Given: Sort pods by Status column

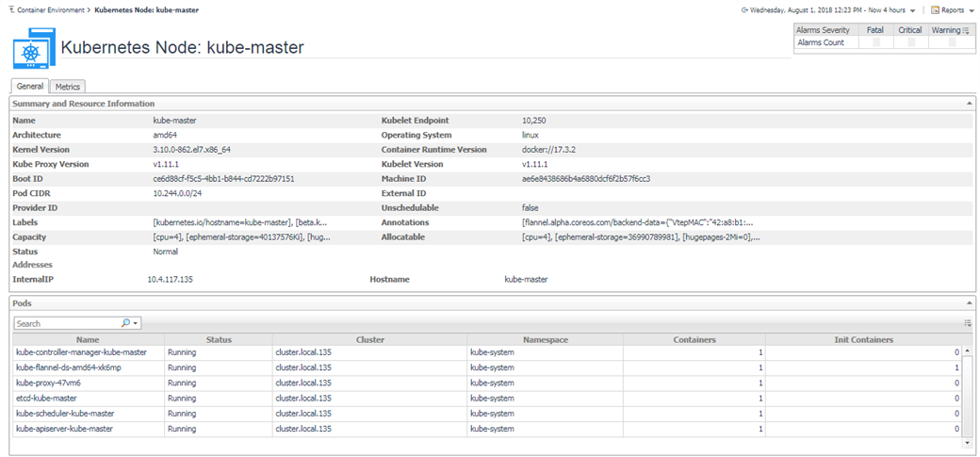Looking at the screenshot, I should [x=219, y=340].
